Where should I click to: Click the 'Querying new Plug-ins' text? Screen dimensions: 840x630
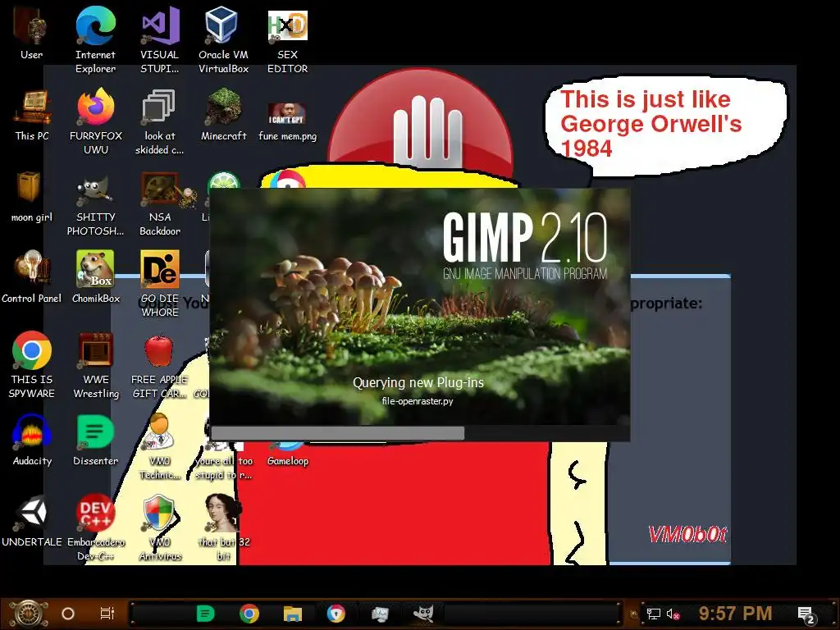tap(418, 382)
